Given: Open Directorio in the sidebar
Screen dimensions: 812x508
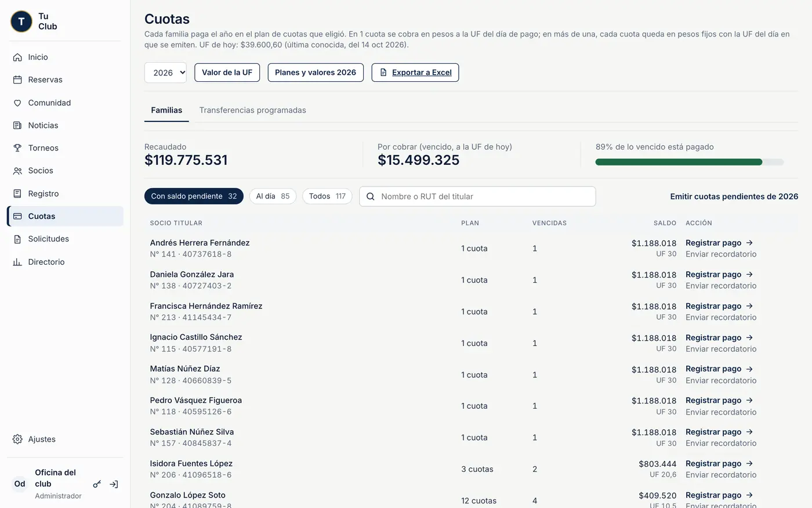Looking at the screenshot, I should coord(65,262).
